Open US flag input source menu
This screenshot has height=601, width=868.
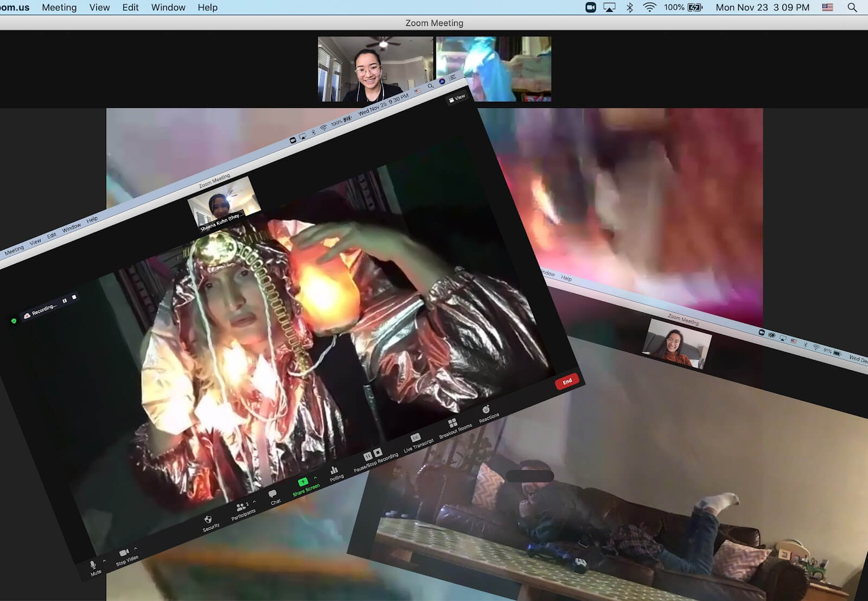click(827, 8)
